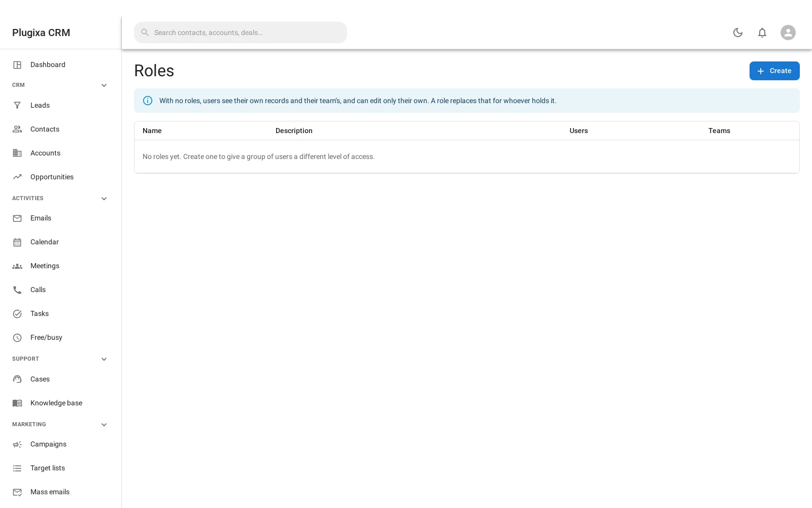Screen dimensions: 812x508
Task: Click the Campaigns megaphone icon
Action: tap(17, 444)
